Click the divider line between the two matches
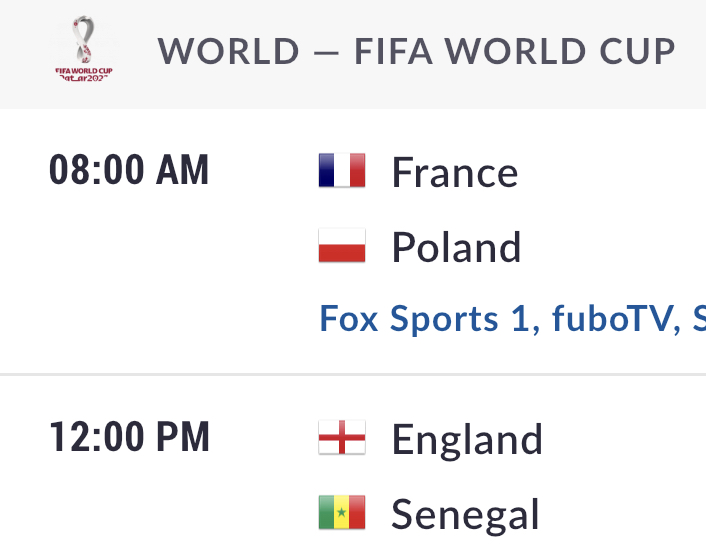 coord(353,374)
